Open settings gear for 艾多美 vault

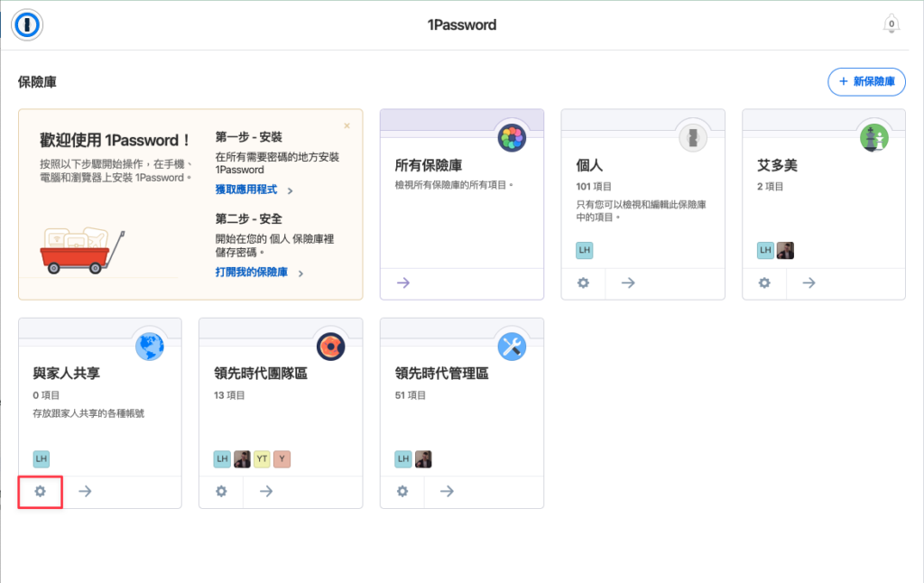pyautogui.click(x=764, y=283)
